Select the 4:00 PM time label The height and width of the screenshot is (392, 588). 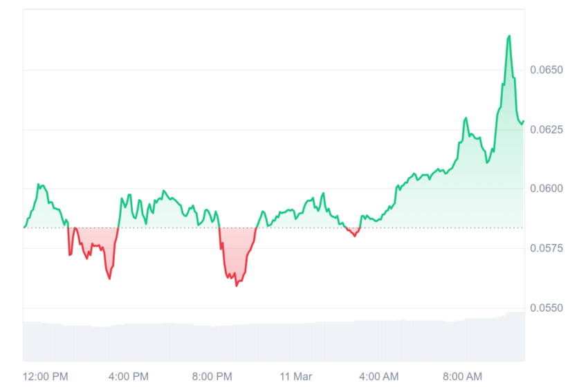pyautogui.click(x=129, y=376)
